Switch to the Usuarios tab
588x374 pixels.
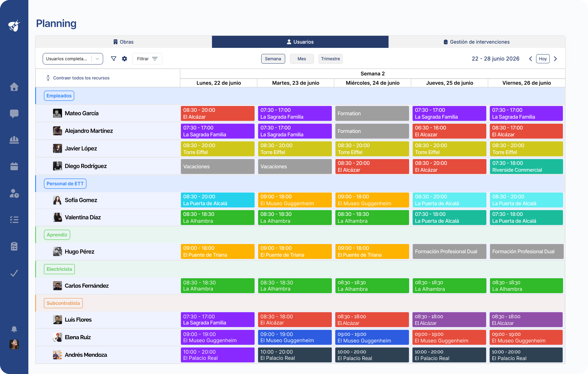click(x=300, y=42)
